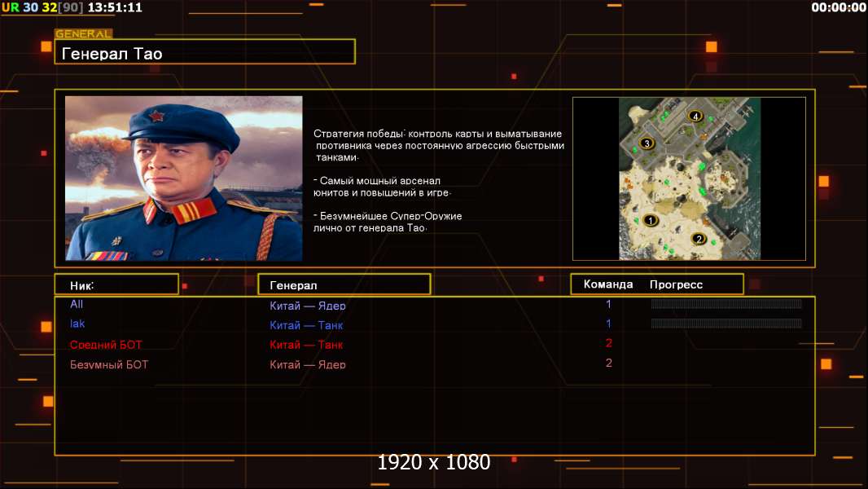The image size is (868, 489).
Task: Click team number 2 for Средний БОТ
Action: (x=609, y=343)
